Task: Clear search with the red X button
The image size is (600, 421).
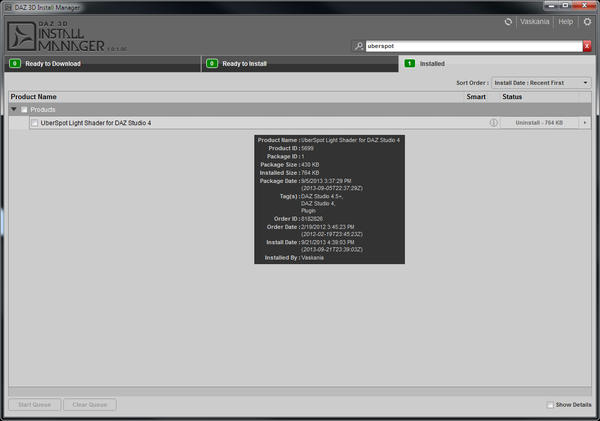Action: pyautogui.click(x=587, y=46)
